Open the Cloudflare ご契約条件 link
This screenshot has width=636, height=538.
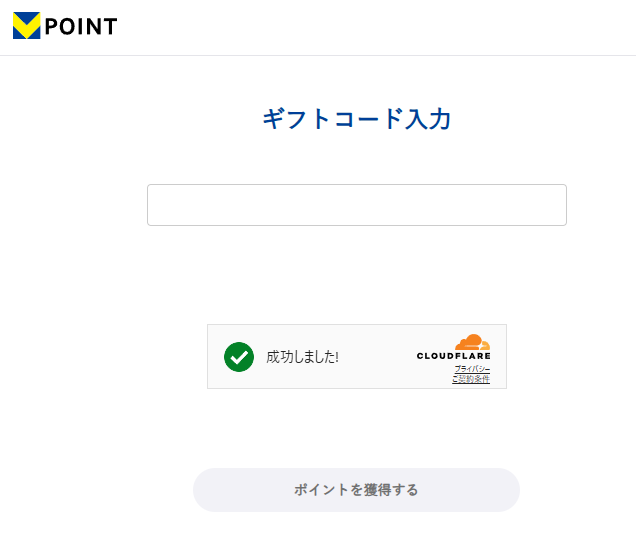(x=471, y=379)
